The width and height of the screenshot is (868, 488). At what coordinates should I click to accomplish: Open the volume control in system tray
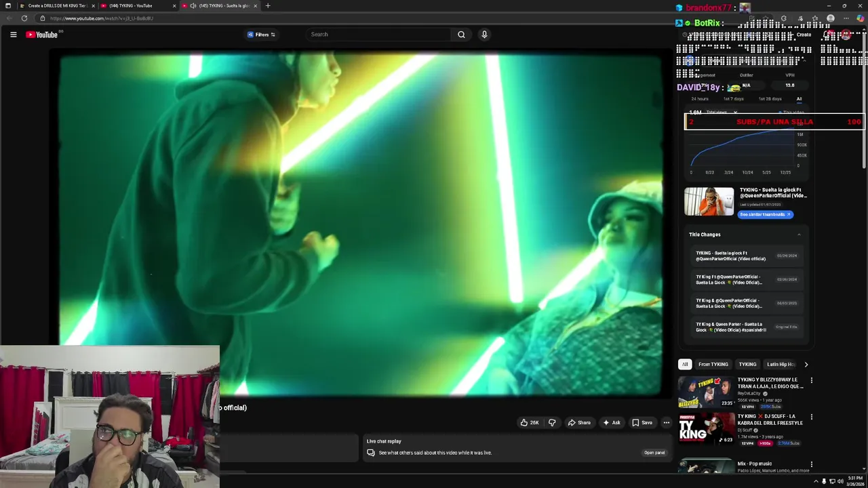coord(840,481)
